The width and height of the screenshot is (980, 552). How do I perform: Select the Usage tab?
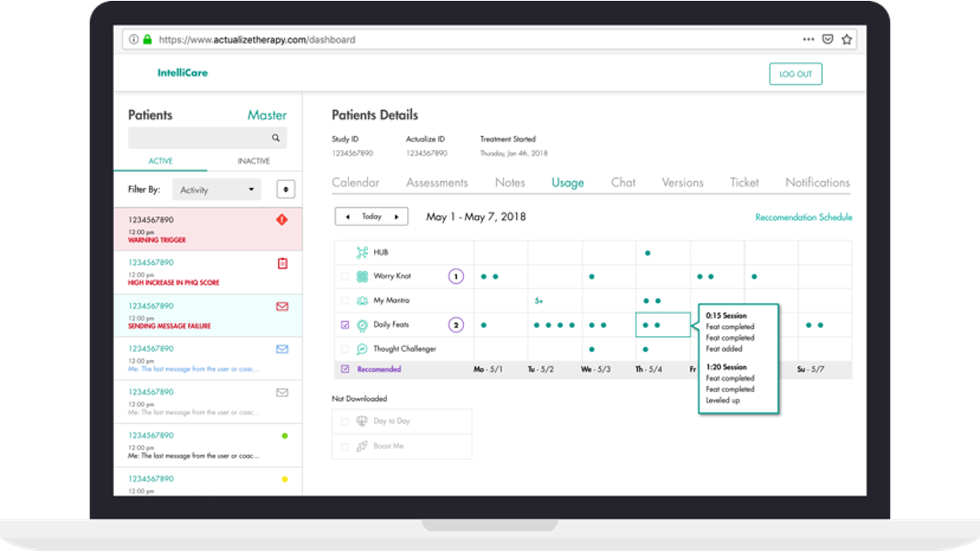point(567,183)
